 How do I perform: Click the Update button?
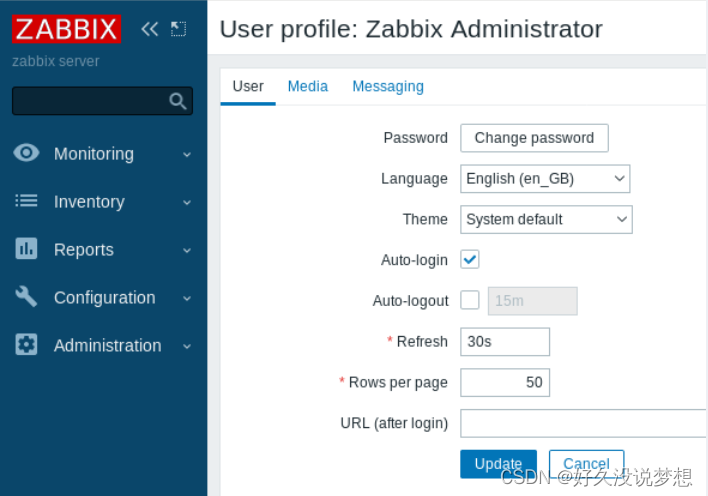(x=498, y=464)
